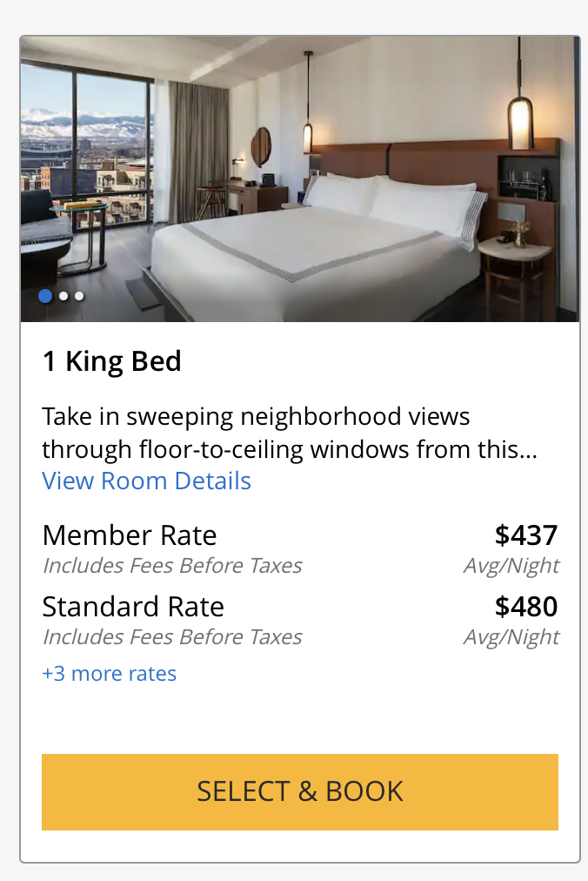This screenshot has width=588, height=881.
Task: Show additional rates for this room
Action: pyautogui.click(x=109, y=673)
